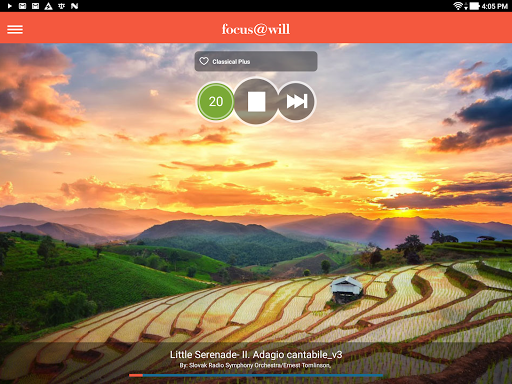Screen dimensions: 512x384
Task: Click the track progress bar
Action: [256, 375]
